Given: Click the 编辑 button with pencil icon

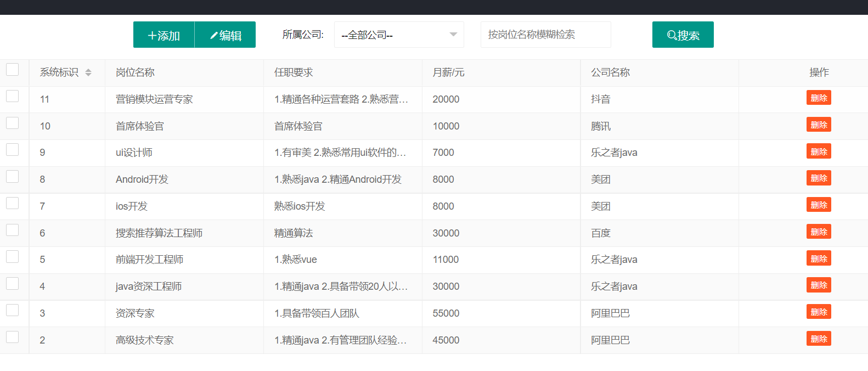Looking at the screenshot, I should click(226, 35).
